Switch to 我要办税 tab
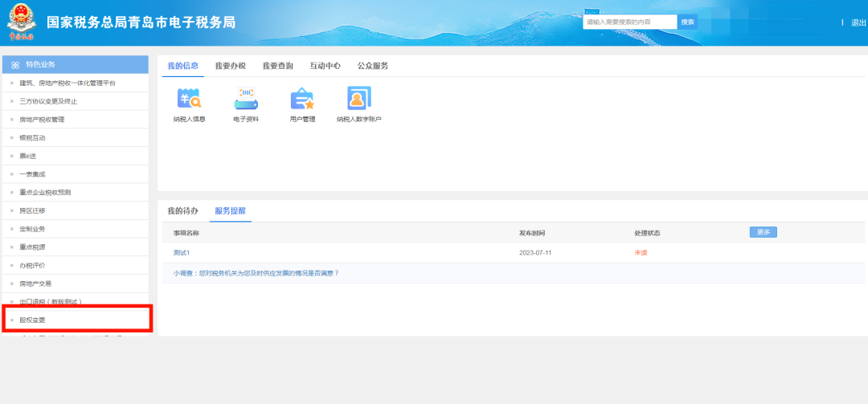Image resolution: width=868 pixels, height=404 pixels. point(231,66)
